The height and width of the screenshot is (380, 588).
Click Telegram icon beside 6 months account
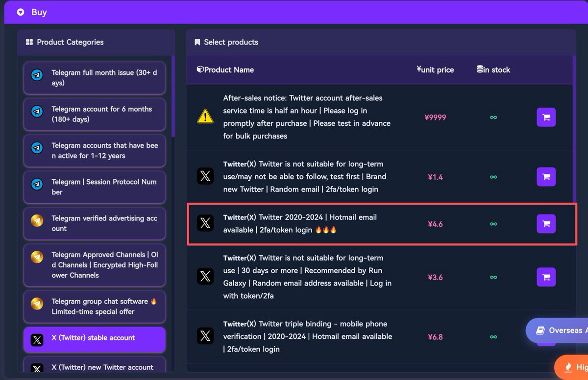(x=37, y=112)
